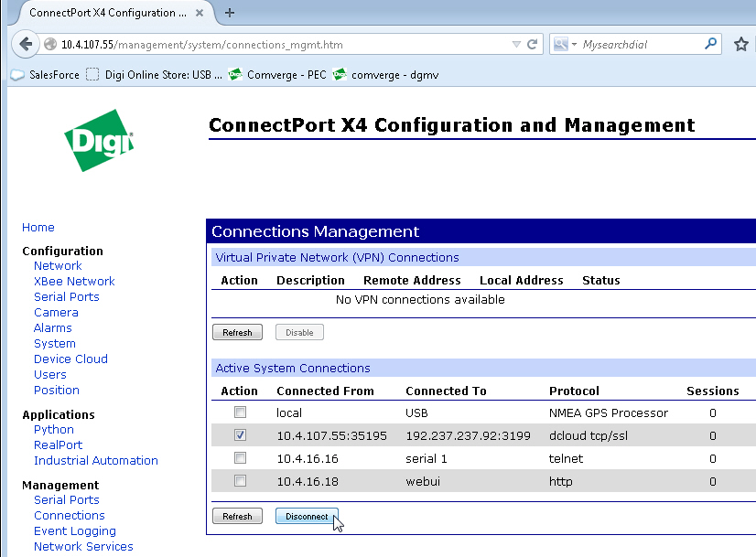The width and height of the screenshot is (756, 557).
Task: Click in the Mysearchdial search field
Action: [641, 44]
